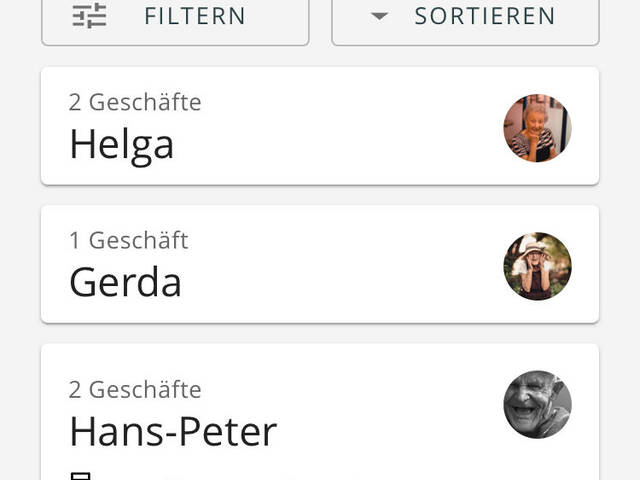Click Helga's profile photo
Image resolution: width=640 pixels, height=480 pixels.
[537, 128]
